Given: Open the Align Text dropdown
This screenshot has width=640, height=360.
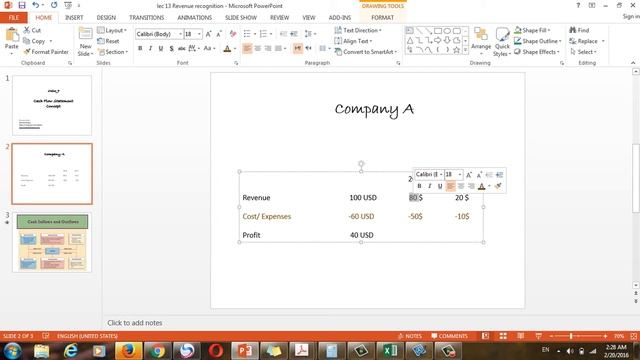Looking at the screenshot, I should [353, 41].
